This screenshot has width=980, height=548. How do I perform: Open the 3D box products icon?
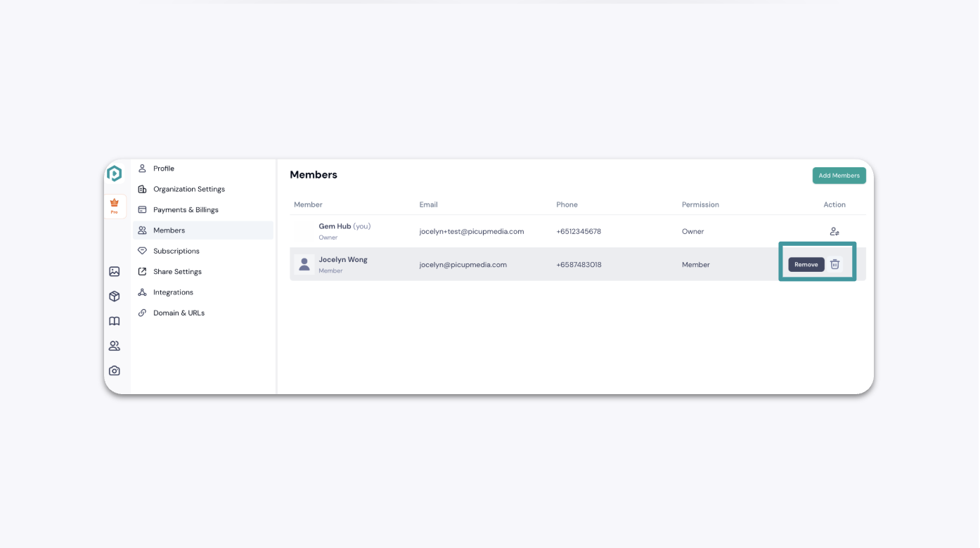(x=115, y=296)
